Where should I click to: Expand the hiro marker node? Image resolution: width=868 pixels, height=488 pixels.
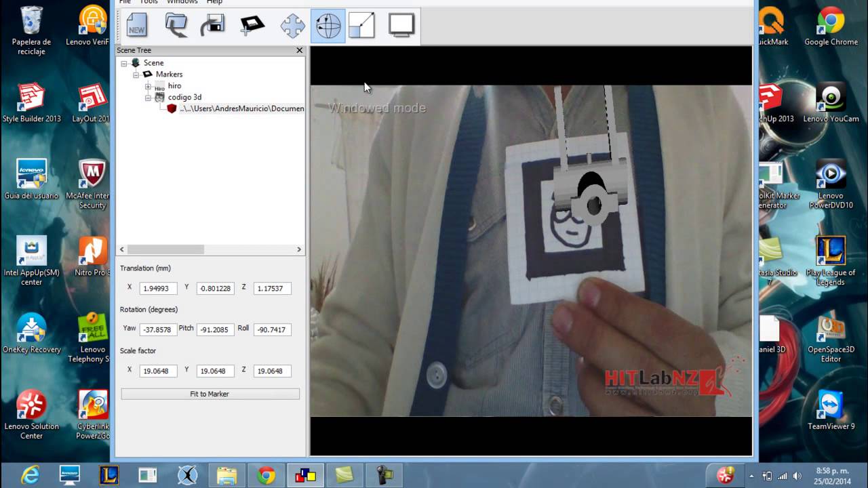[x=148, y=86]
